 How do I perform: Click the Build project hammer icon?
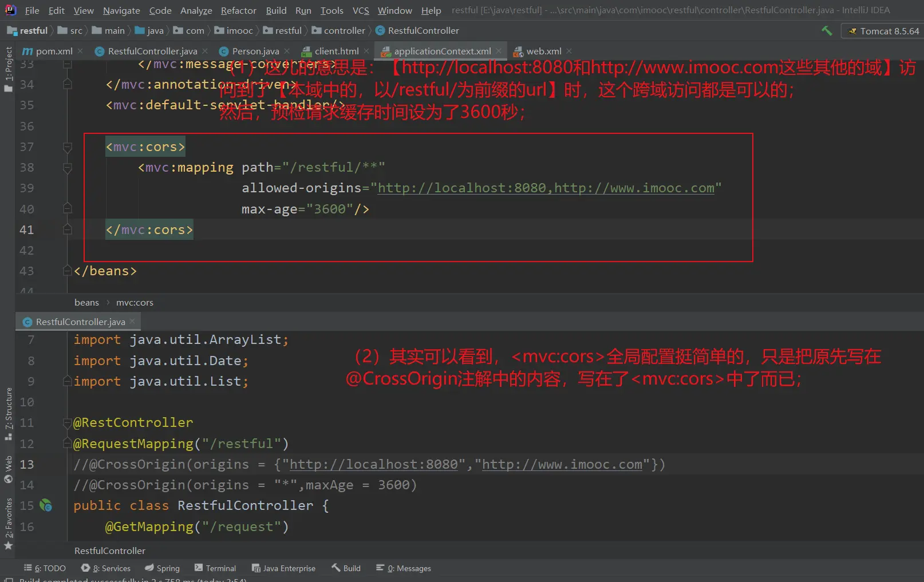click(x=827, y=31)
